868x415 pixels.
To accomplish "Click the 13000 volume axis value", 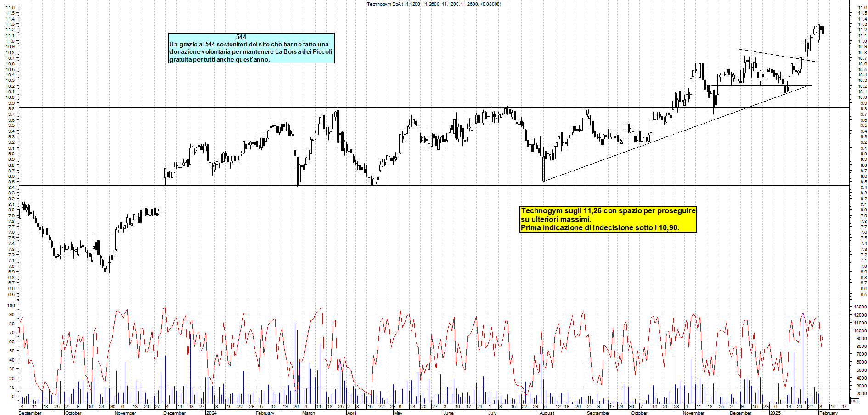I will tap(860, 307).
